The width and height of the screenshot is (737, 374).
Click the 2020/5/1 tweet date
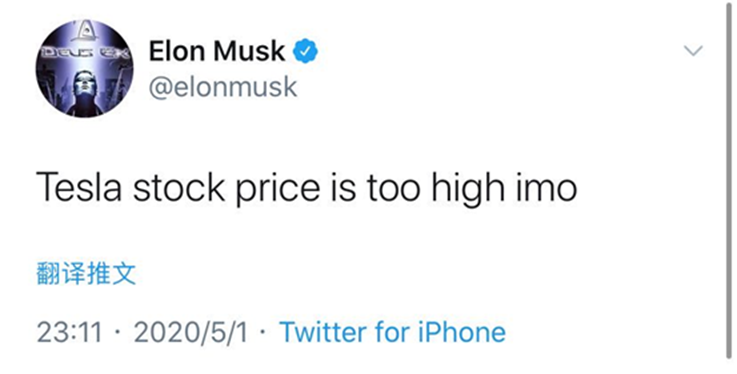click(x=191, y=333)
